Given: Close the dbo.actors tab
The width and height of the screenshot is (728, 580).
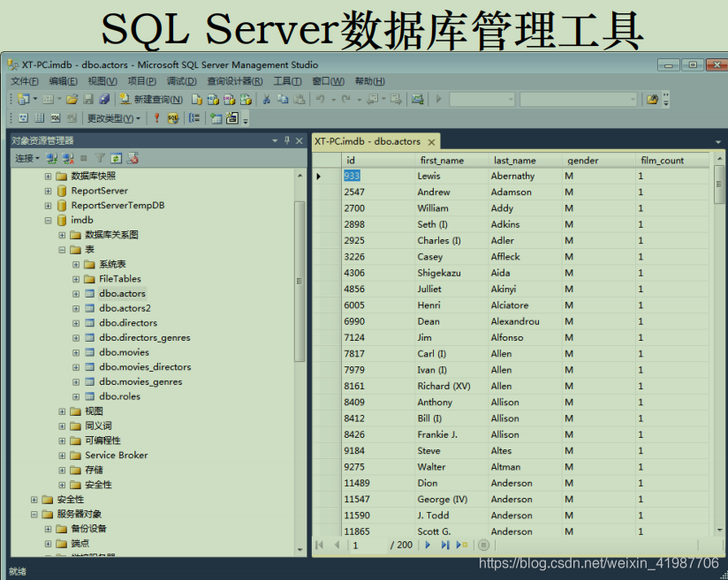Looking at the screenshot, I should (431, 142).
